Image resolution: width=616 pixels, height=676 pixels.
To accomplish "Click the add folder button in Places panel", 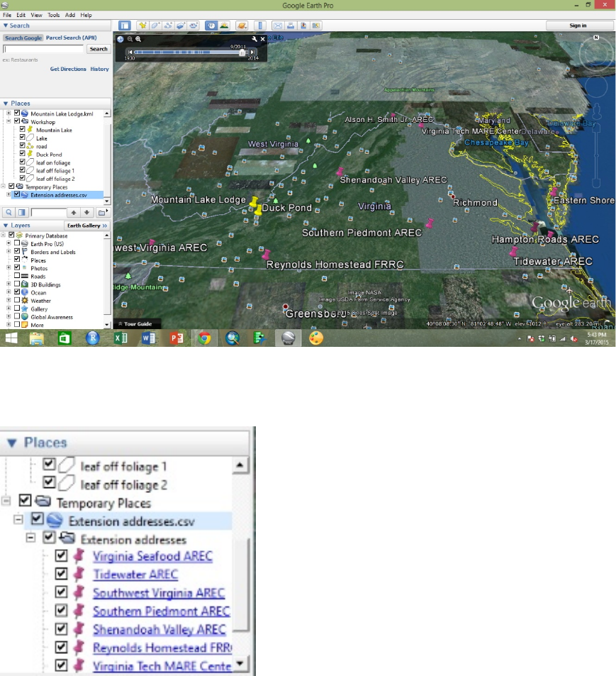I will coord(102,212).
